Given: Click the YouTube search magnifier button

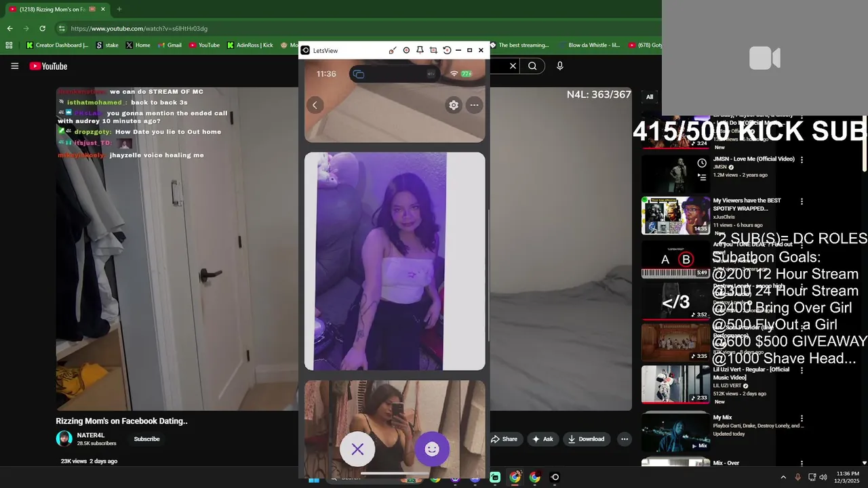Looking at the screenshot, I should [x=532, y=66].
